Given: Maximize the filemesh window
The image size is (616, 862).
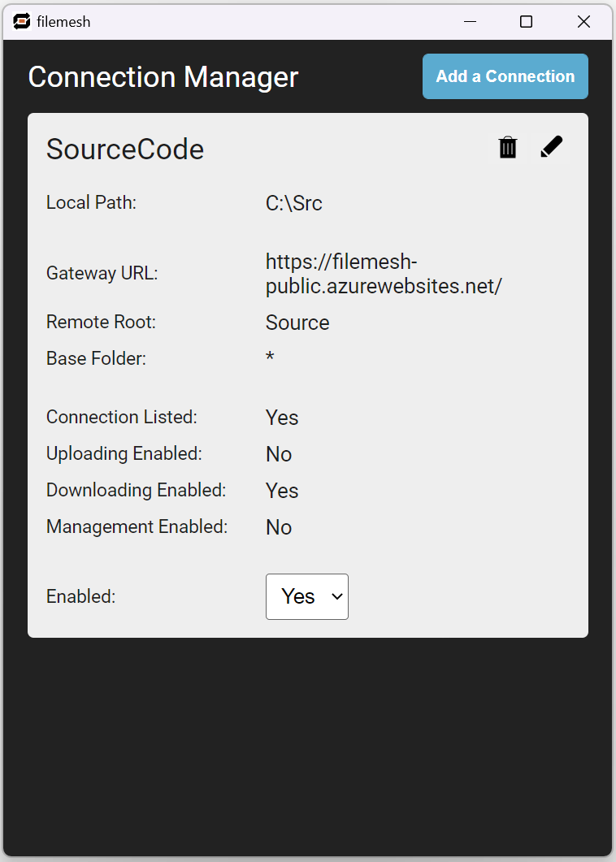Looking at the screenshot, I should tap(527, 21).
